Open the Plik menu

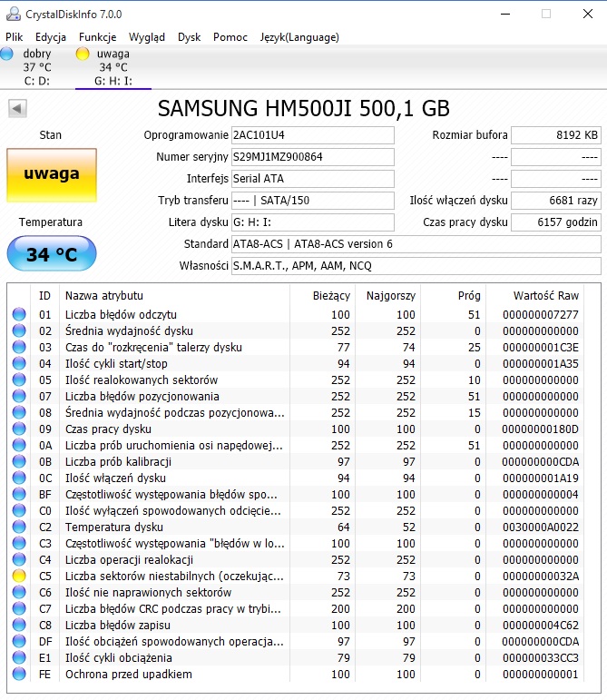tap(15, 37)
